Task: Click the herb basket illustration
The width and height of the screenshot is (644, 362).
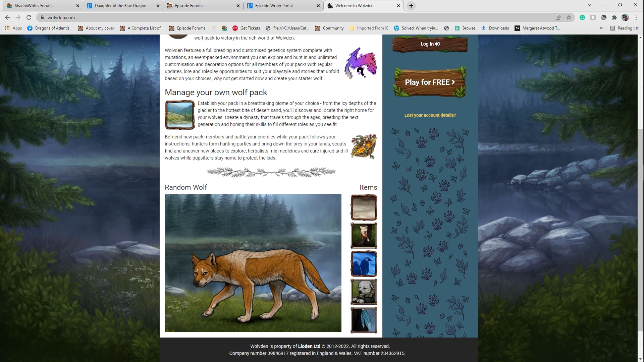Action: (x=364, y=146)
